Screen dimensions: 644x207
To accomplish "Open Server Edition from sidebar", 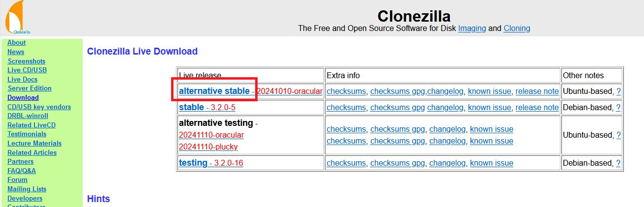I will click(x=29, y=89).
